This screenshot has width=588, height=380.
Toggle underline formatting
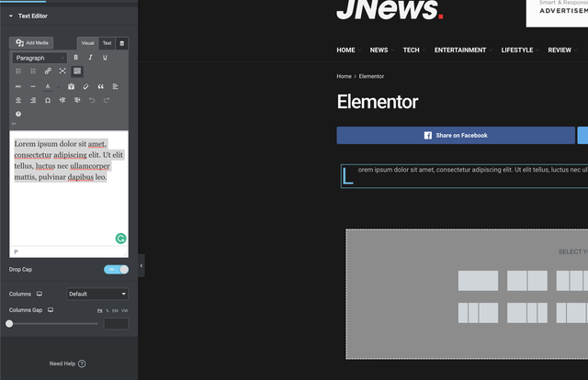coord(105,57)
